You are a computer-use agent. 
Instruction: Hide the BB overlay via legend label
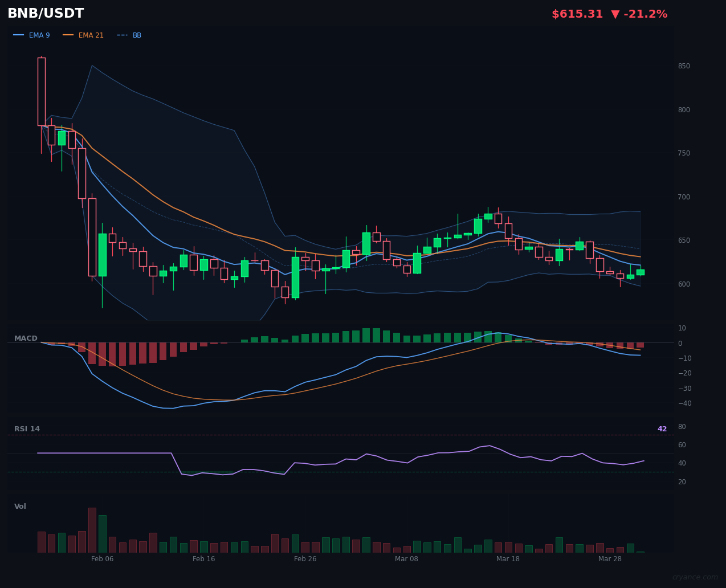point(137,35)
